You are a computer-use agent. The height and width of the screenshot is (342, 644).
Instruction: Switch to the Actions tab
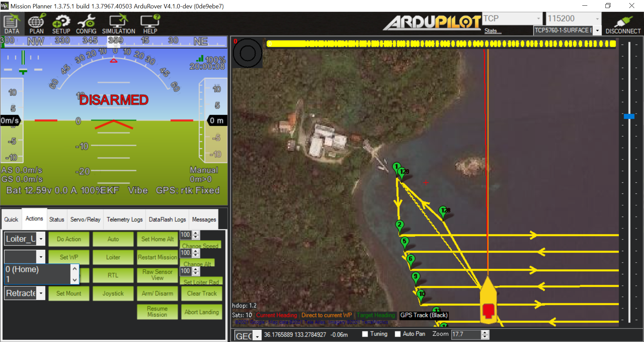[34, 219]
